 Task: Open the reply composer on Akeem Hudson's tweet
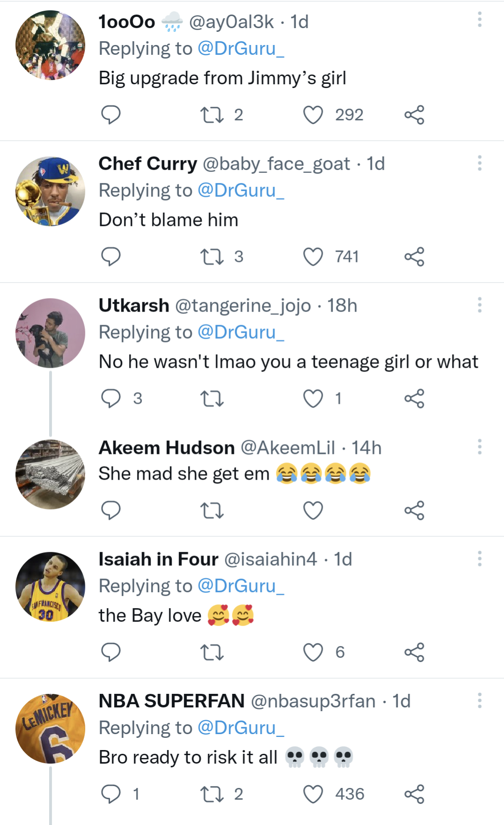(x=111, y=510)
